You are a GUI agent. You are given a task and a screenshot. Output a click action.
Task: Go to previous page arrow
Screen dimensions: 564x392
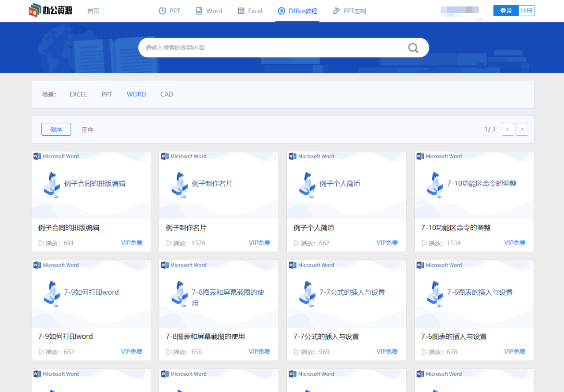click(508, 129)
